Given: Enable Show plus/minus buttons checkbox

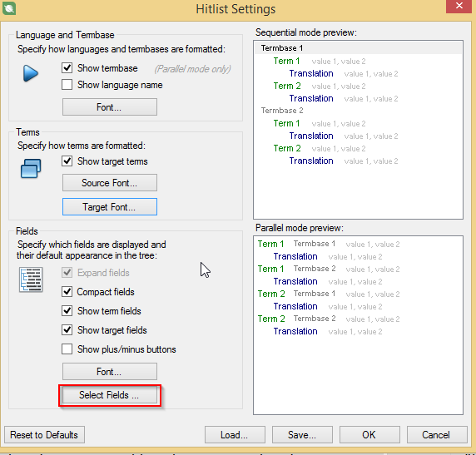Looking at the screenshot, I should (67, 349).
